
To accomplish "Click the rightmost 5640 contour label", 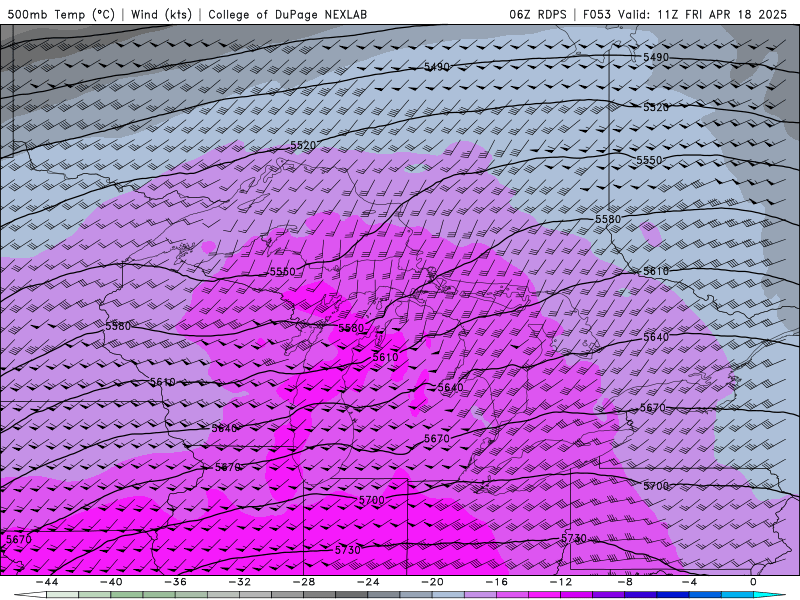I will [656, 337].
